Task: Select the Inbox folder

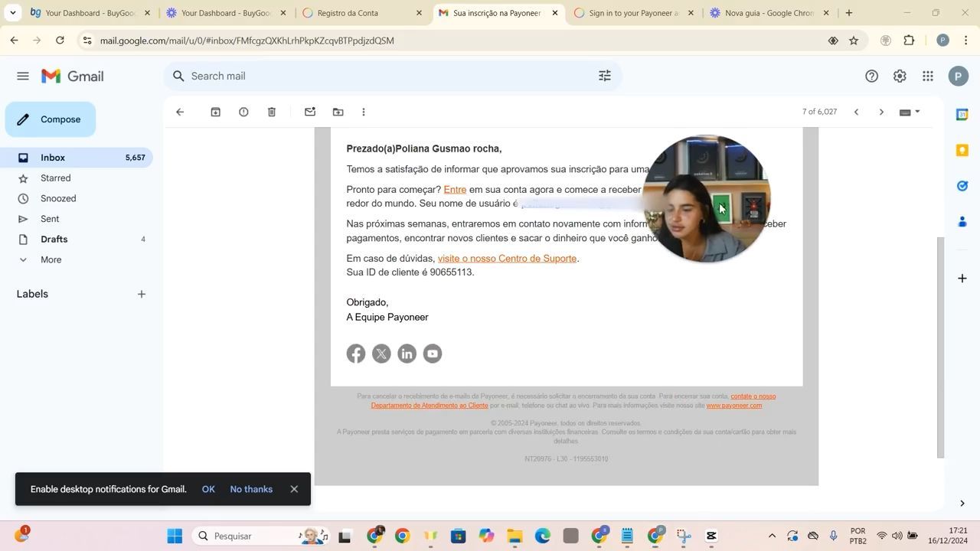Action: (77, 158)
